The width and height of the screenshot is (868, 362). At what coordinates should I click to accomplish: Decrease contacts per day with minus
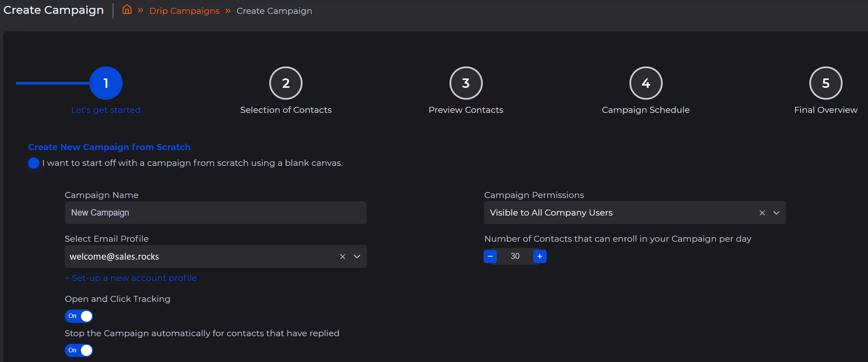(x=490, y=256)
